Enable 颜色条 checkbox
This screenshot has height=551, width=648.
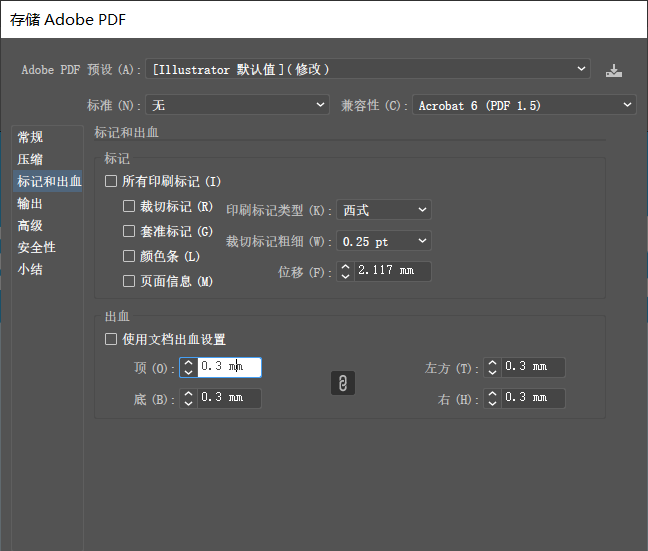pos(129,256)
